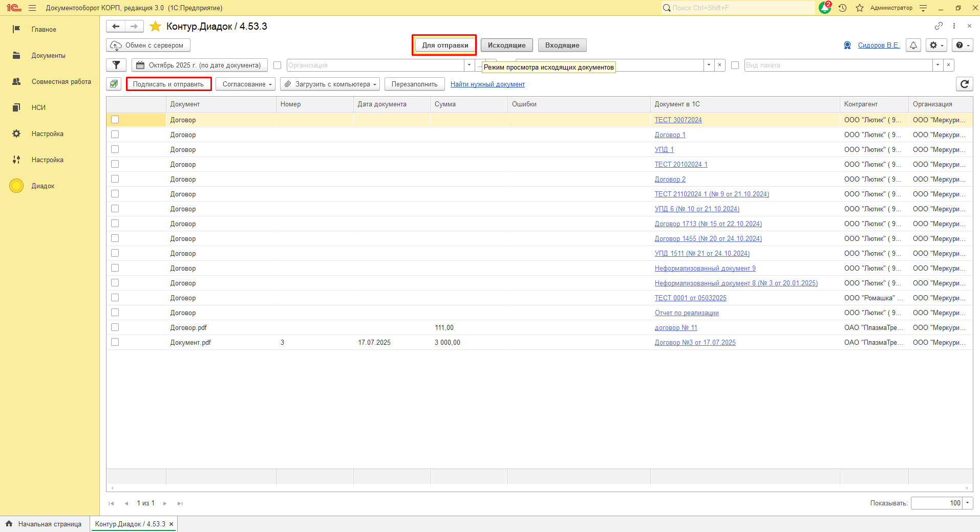
Task: Open the Найти нужный документ link
Action: click(487, 84)
